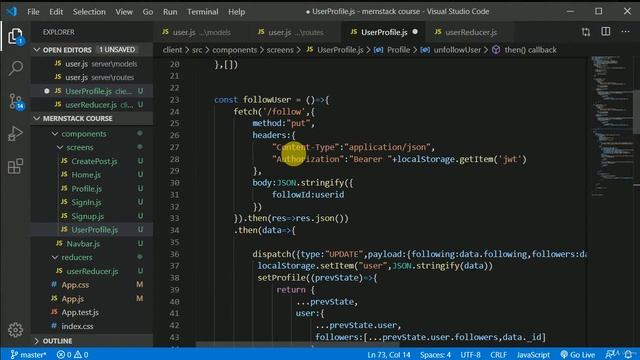Open App.test.js in the file tree
Screen dimensions: 640x360
(80, 312)
